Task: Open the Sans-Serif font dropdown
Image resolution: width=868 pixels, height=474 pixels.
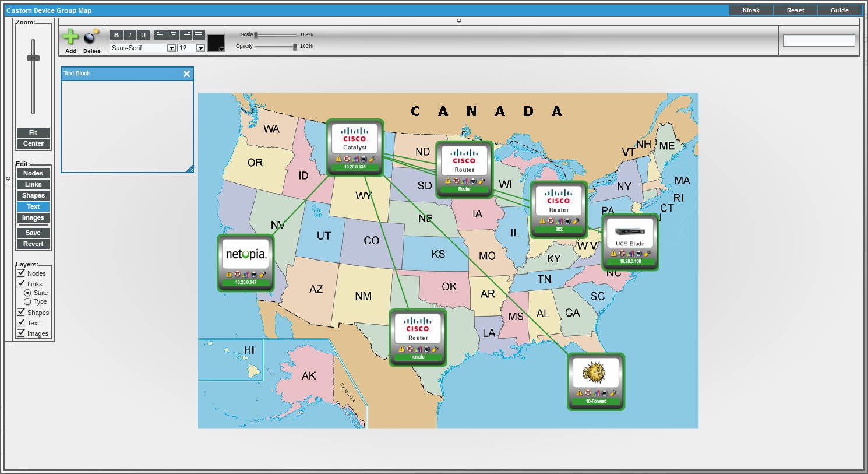Action: click(x=171, y=48)
